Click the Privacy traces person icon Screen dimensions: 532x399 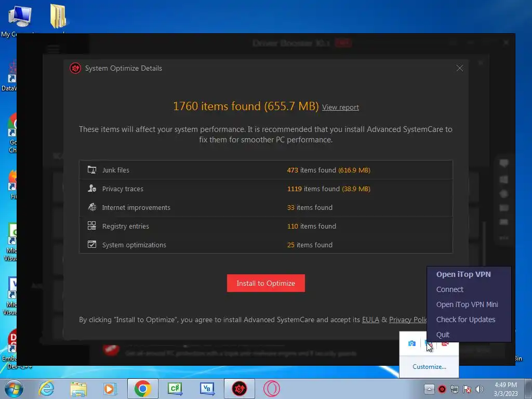[x=92, y=188]
